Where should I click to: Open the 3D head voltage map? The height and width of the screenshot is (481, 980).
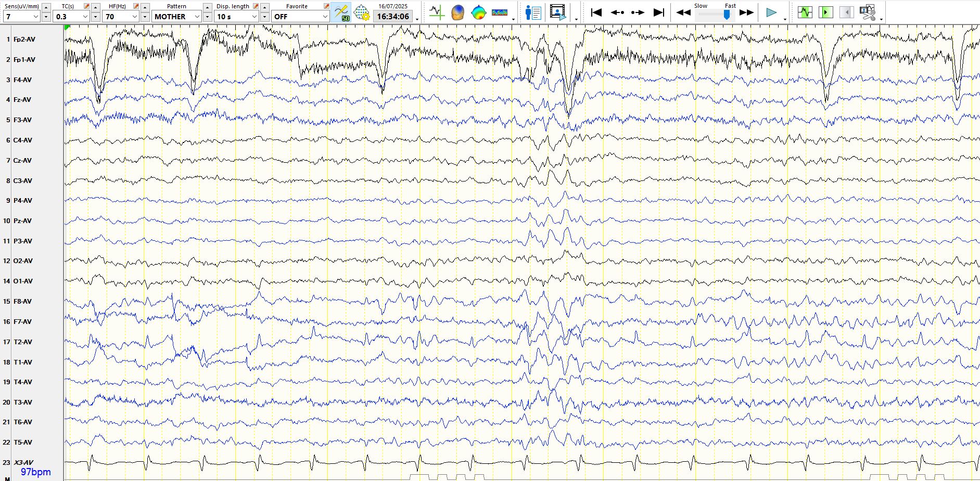[x=457, y=12]
